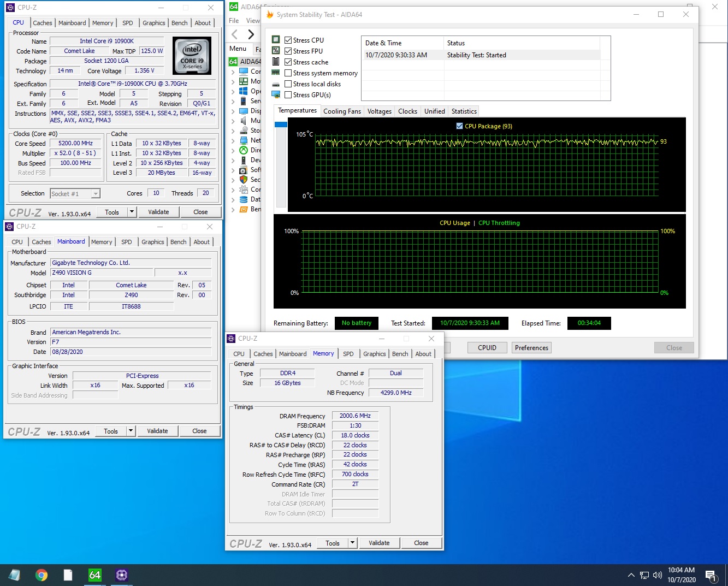This screenshot has height=586, width=728.
Task: Select the Operating System Windows-logo icon in tree
Action: (244, 91)
